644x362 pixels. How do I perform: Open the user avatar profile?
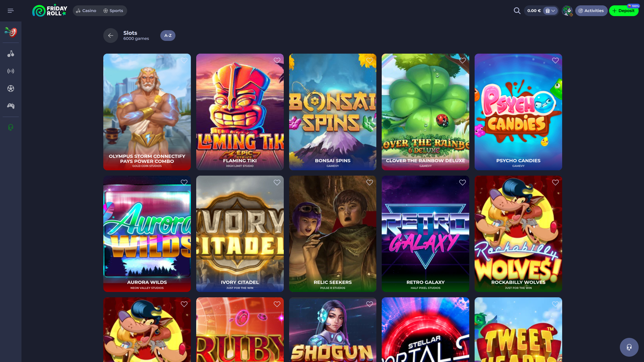567,11
